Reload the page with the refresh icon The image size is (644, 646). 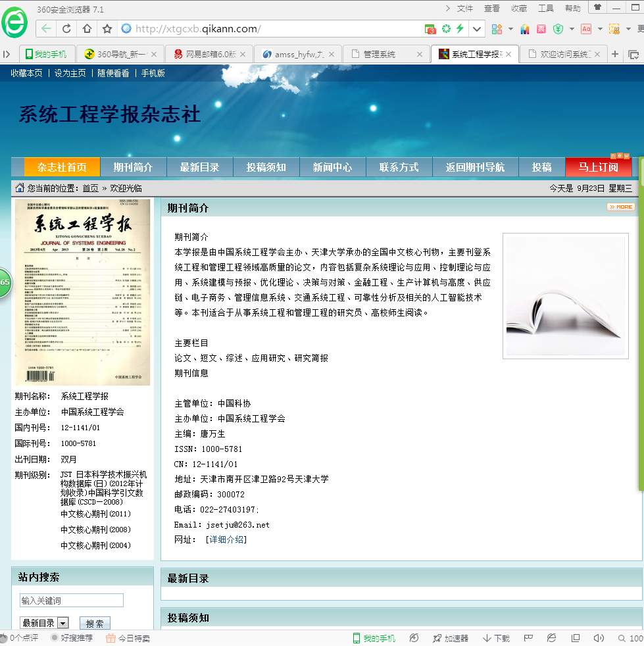coord(66,29)
